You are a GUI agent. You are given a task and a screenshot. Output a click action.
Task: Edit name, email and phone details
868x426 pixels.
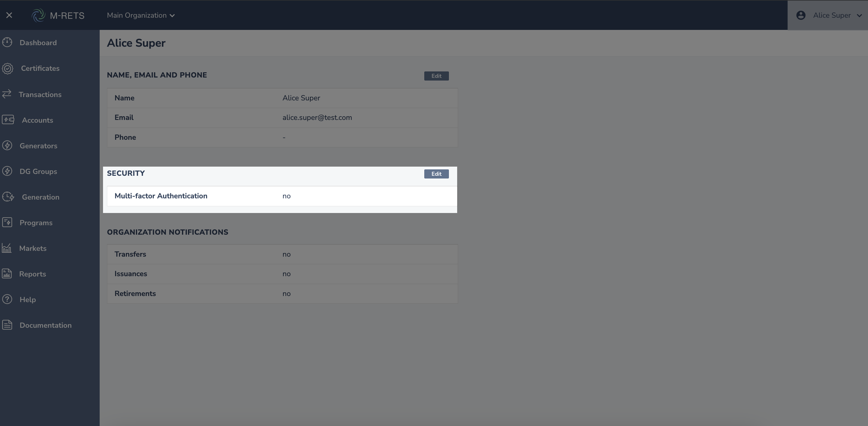point(436,76)
